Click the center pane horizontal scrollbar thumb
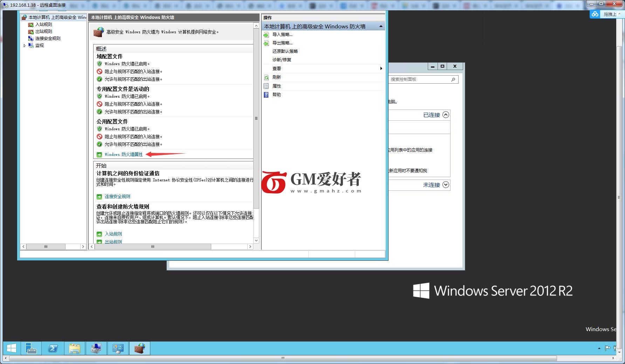Screen dimensions: 625x364 153,247
